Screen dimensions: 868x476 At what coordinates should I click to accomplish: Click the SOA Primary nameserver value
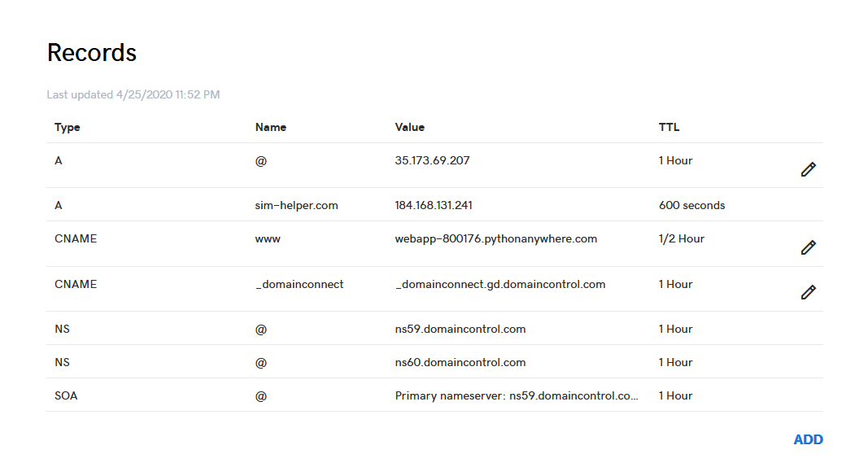pyautogui.click(x=517, y=395)
